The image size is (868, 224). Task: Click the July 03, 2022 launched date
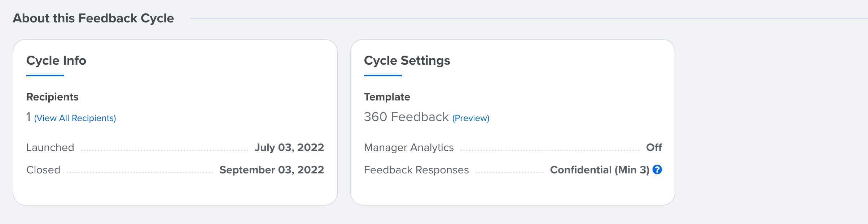pyautogui.click(x=289, y=147)
